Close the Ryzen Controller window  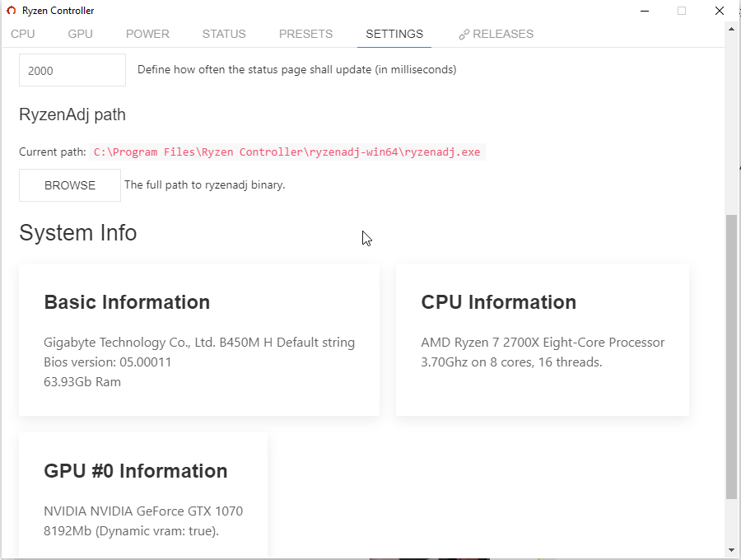(720, 11)
